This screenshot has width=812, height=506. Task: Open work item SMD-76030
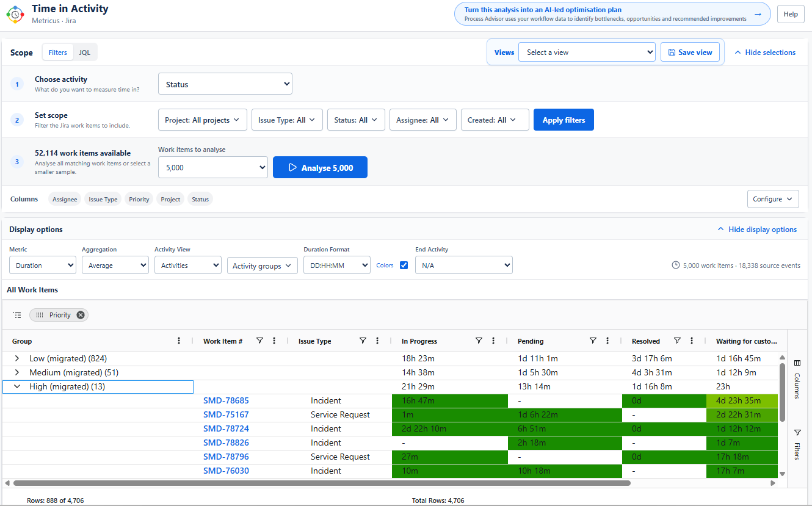(x=226, y=471)
